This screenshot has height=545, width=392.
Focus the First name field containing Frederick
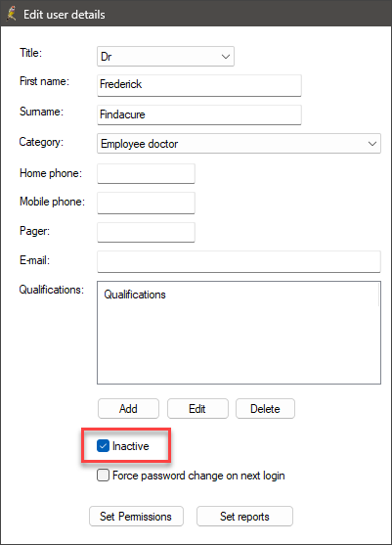199,85
